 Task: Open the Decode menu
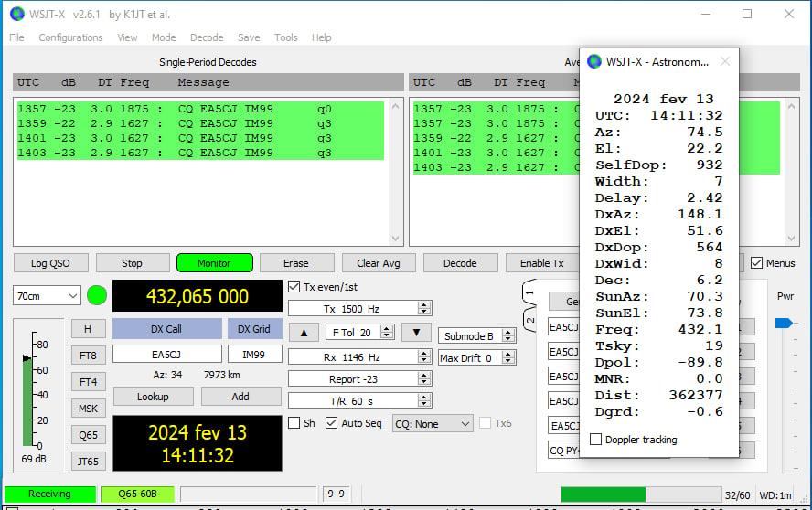(207, 37)
